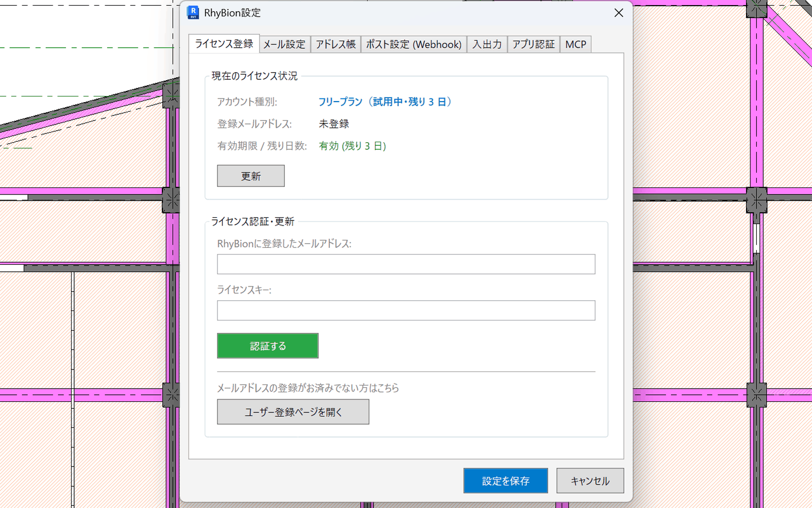The width and height of the screenshot is (812, 508).
Task: Click the green 認証する button
Action: (x=267, y=346)
